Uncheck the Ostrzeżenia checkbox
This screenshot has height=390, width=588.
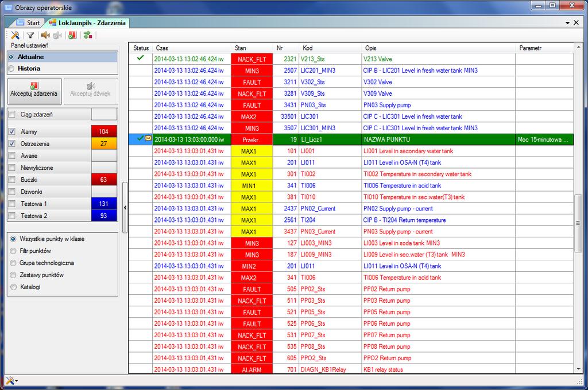[x=12, y=143]
